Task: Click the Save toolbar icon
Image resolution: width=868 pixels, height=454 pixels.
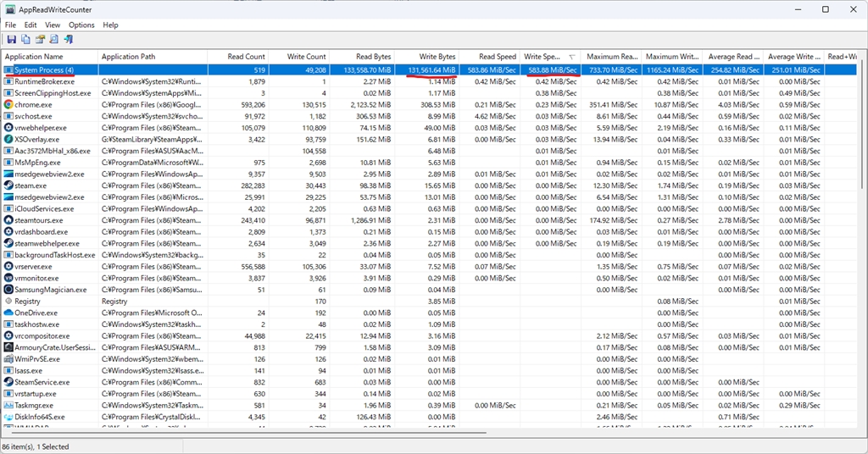Action: coord(12,40)
